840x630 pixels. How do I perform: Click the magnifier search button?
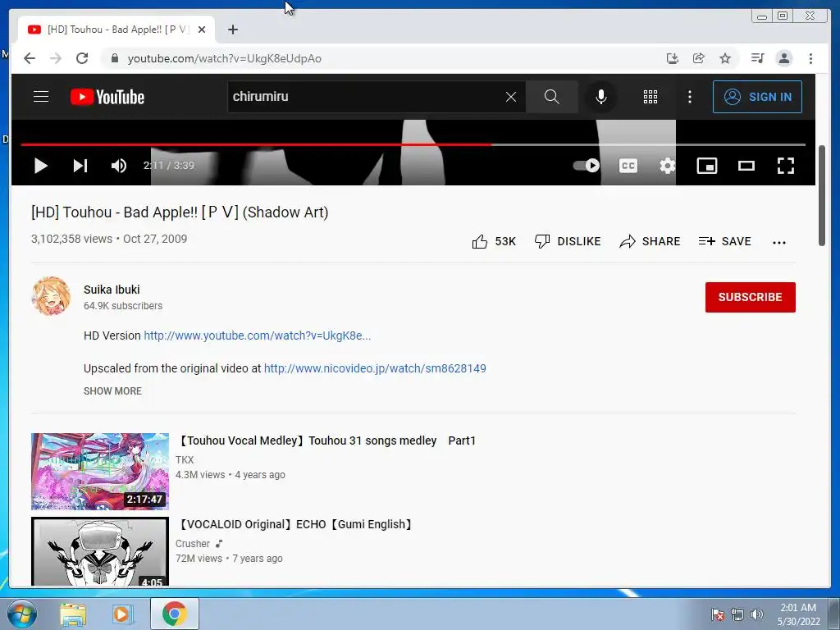pos(551,97)
